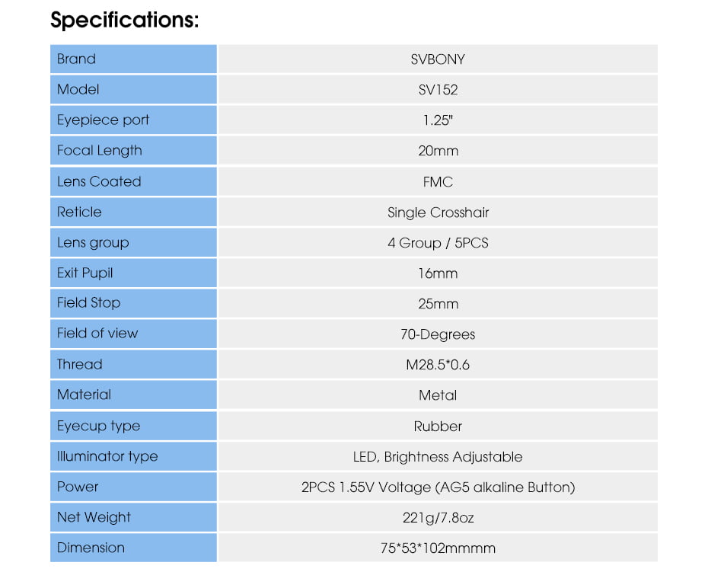Click the 20mm focal length value
Viewport: 708px width, 588px height.
437,151
